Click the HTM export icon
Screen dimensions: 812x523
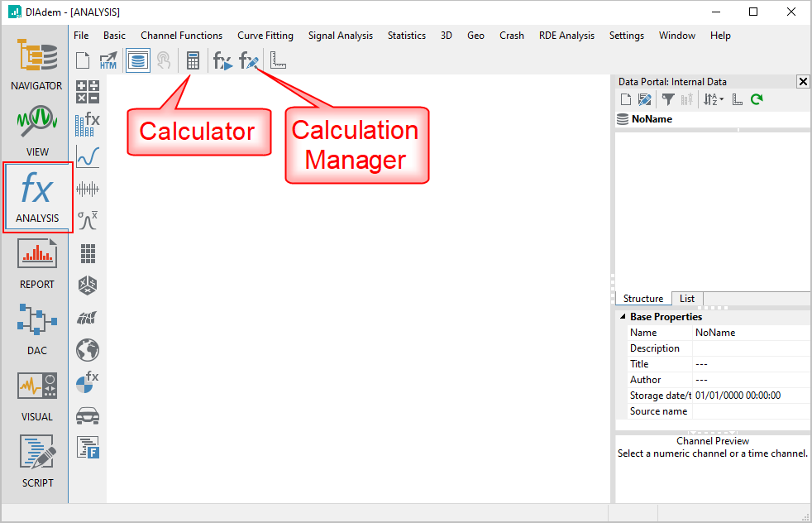(x=108, y=60)
